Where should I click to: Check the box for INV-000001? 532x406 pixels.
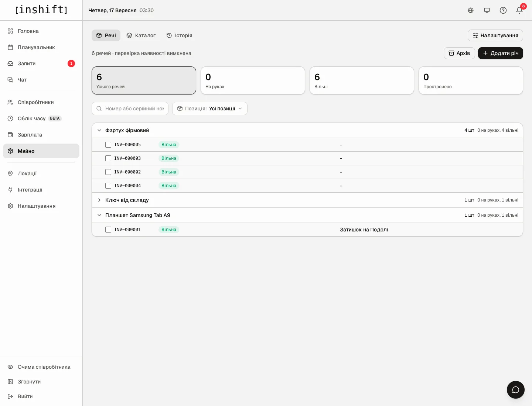click(108, 230)
